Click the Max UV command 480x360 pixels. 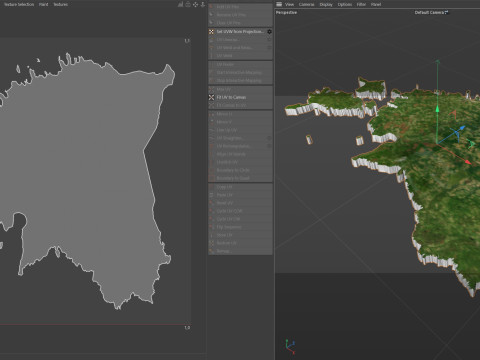tap(240, 89)
